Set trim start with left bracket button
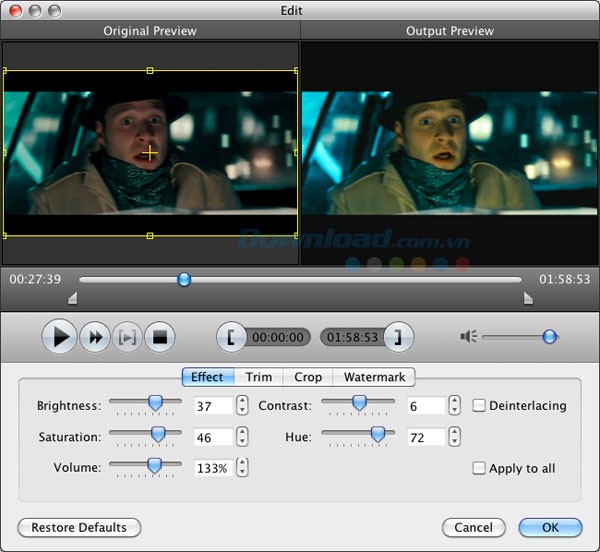This screenshot has height=552, width=600. tap(231, 337)
